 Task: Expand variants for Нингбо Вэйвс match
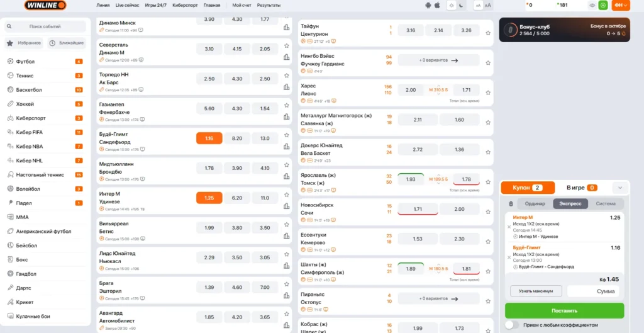click(438, 60)
